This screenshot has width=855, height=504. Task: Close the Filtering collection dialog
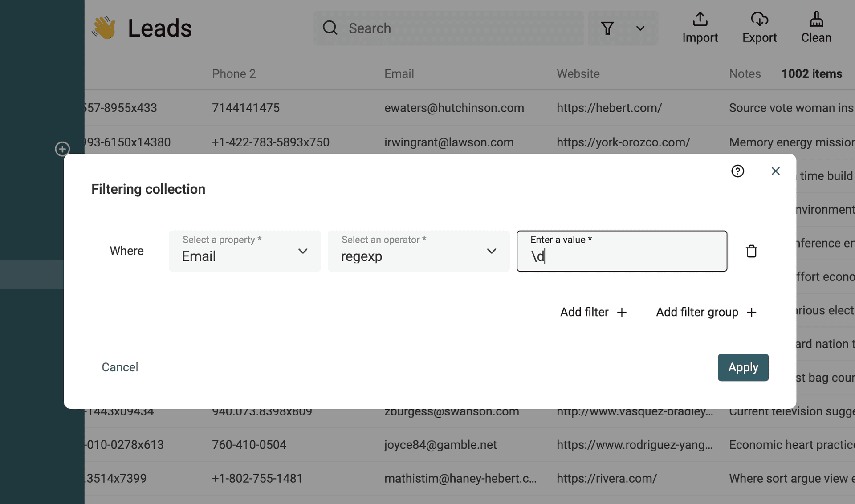click(x=775, y=171)
